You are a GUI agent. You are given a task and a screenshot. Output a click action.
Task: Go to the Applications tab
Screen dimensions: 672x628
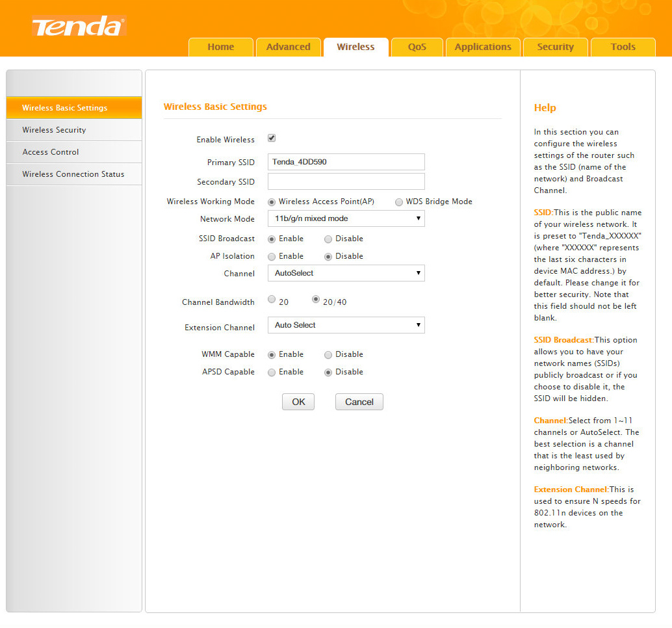[x=483, y=47]
